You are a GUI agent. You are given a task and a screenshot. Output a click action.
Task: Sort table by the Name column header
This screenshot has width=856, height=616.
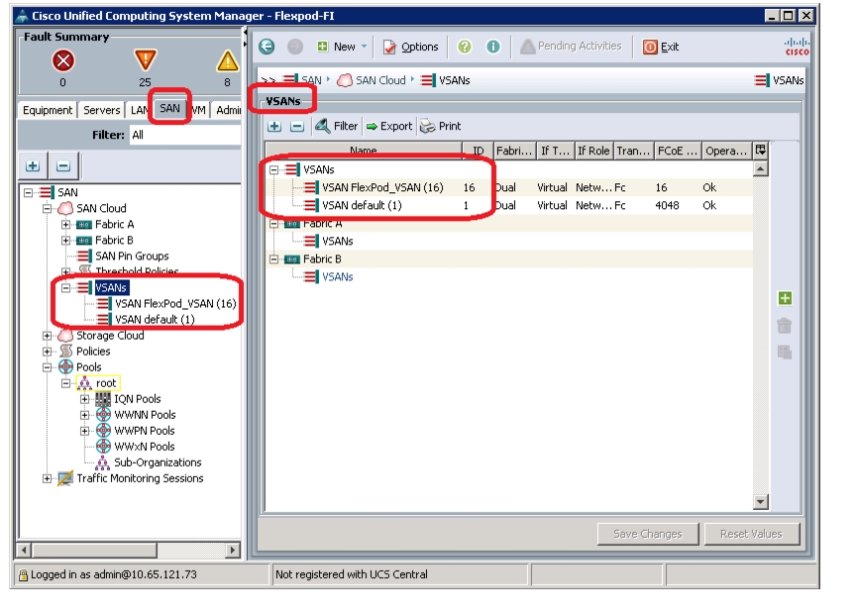(364, 151)
